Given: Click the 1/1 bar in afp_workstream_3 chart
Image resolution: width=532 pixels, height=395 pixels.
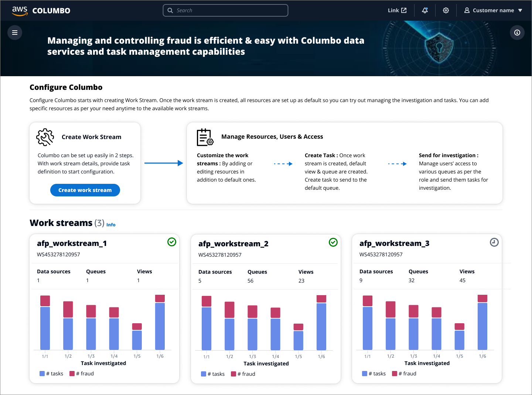Looking at the screenshot, I should pyautogui.click(x=368, y=323).
